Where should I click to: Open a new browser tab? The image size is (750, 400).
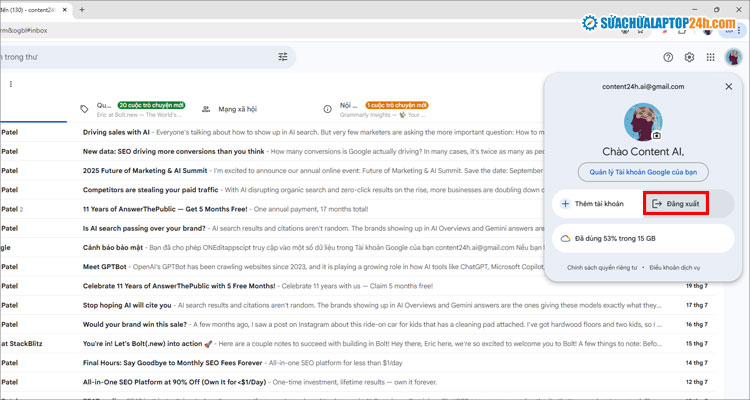click(82, 10)
